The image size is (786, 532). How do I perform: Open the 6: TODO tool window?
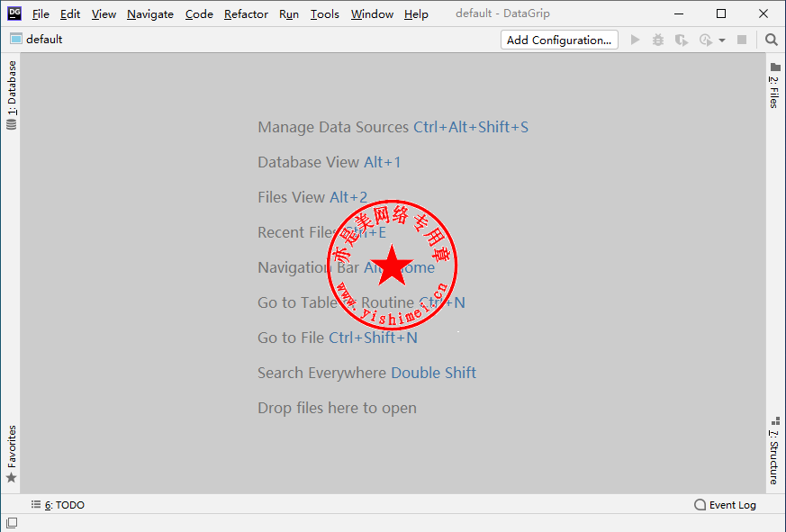pyautogui.click(x=58, y=504)
